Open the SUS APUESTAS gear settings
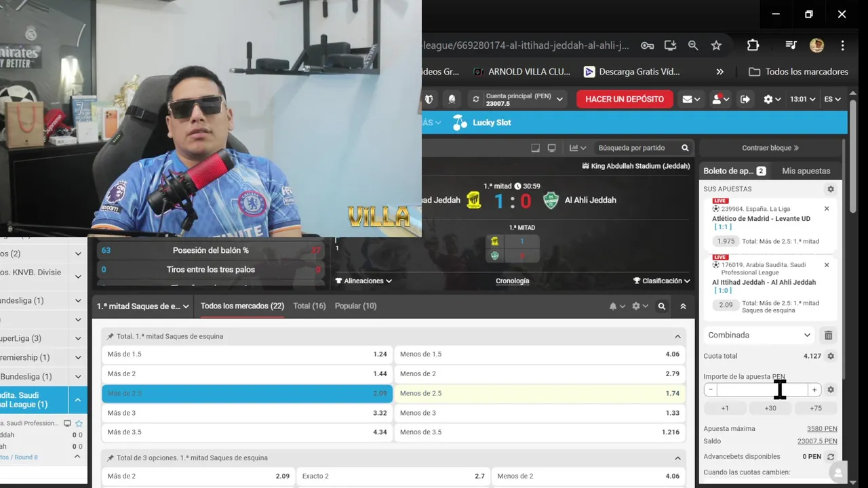 pyautogui.click(x=831, y=189)
